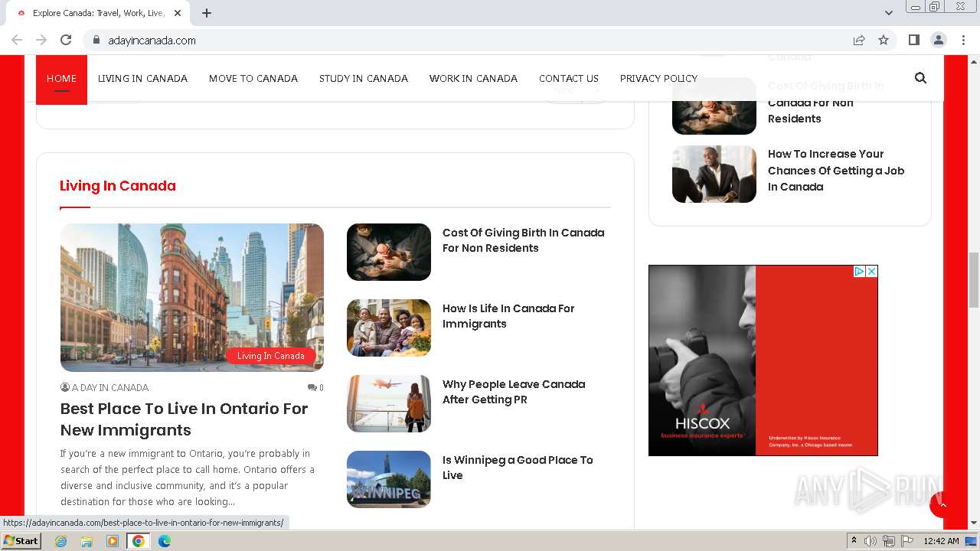Close the Explore Canada tab

(x=178, y=13)
